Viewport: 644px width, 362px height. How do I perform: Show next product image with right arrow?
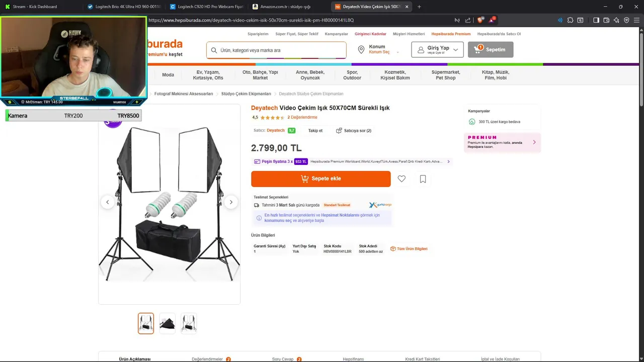pos(231,202)
